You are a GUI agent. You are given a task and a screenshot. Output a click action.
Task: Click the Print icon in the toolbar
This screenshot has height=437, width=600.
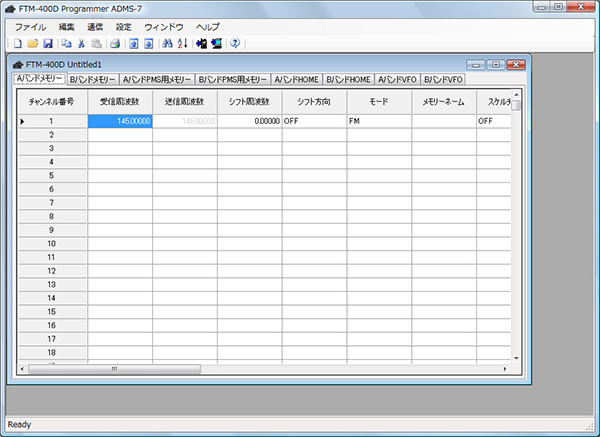115,44
